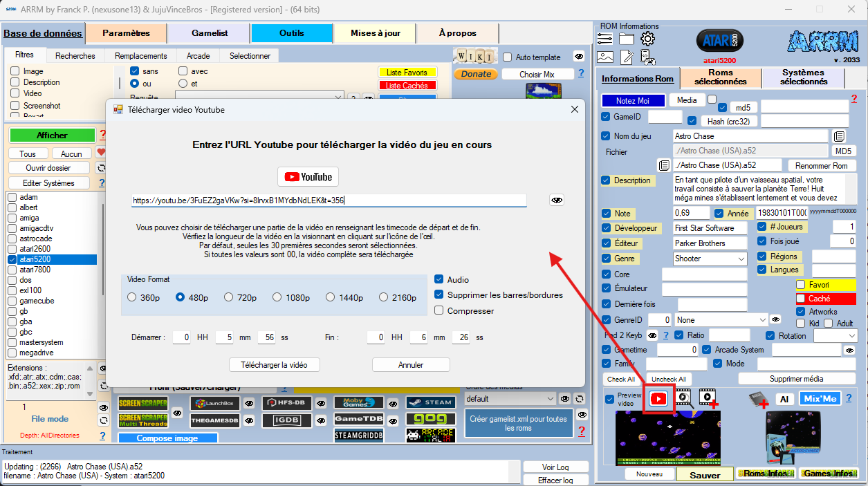Uncheck the Audio checkbox
The height and width of the screenshot is (486, 868).
[x=438, y=279]
